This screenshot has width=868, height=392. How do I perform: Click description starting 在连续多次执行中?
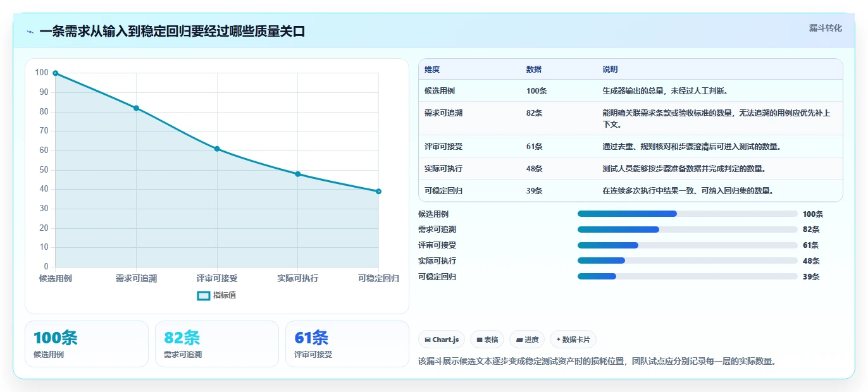tap(688, 191)
